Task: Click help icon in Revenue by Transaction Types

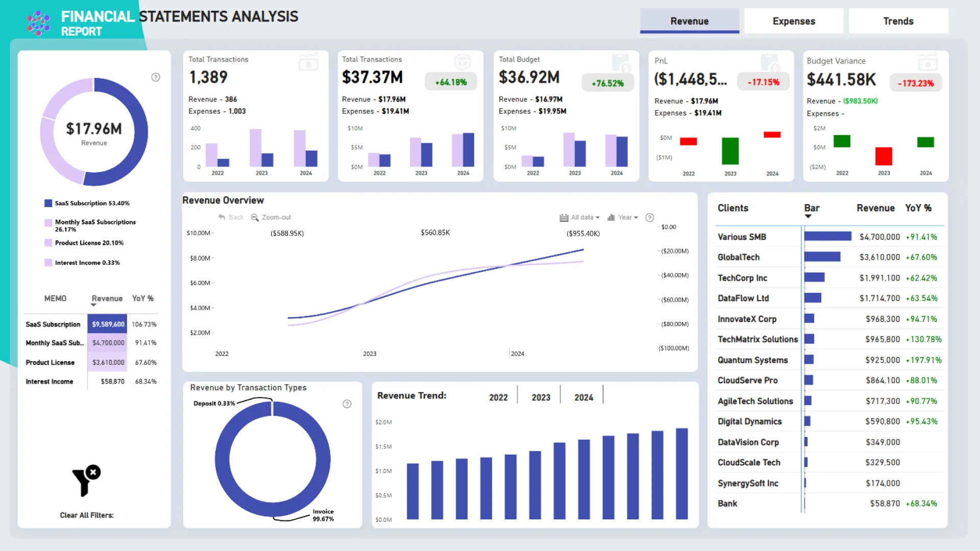Action: point(347,404)
